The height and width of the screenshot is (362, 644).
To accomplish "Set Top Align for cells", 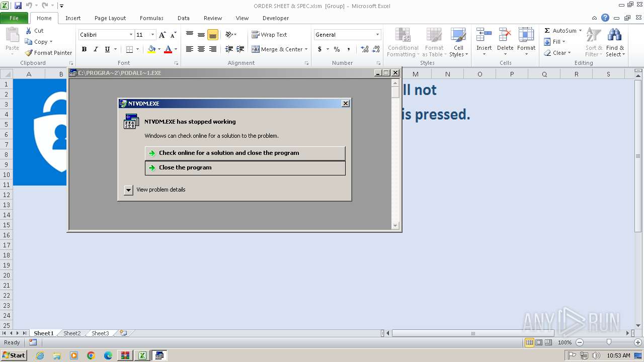I will pos(190,35).
